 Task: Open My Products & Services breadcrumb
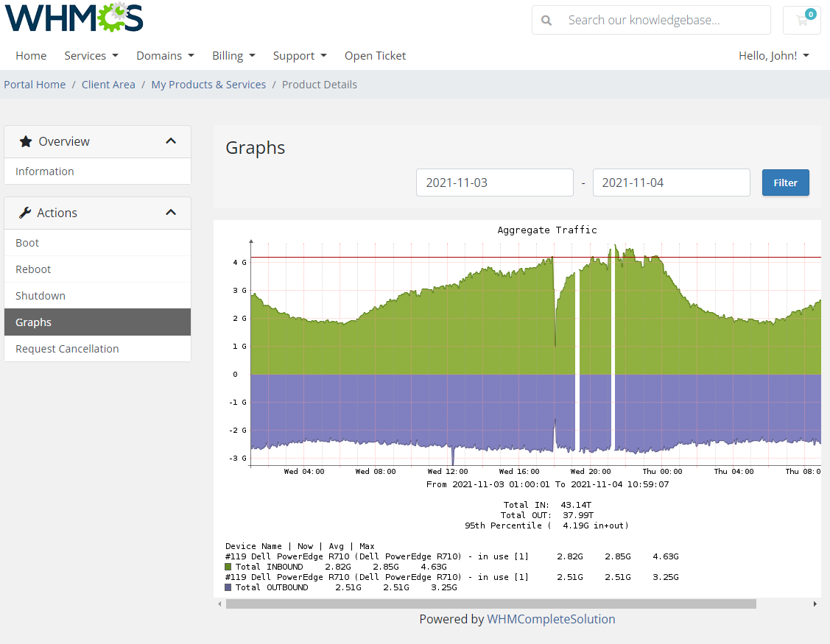click(x=208, y=85)
